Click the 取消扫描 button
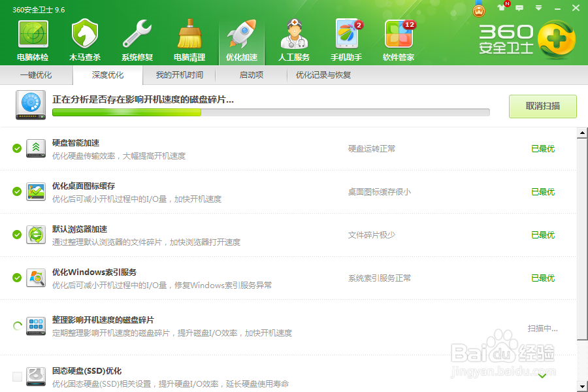 543,106
